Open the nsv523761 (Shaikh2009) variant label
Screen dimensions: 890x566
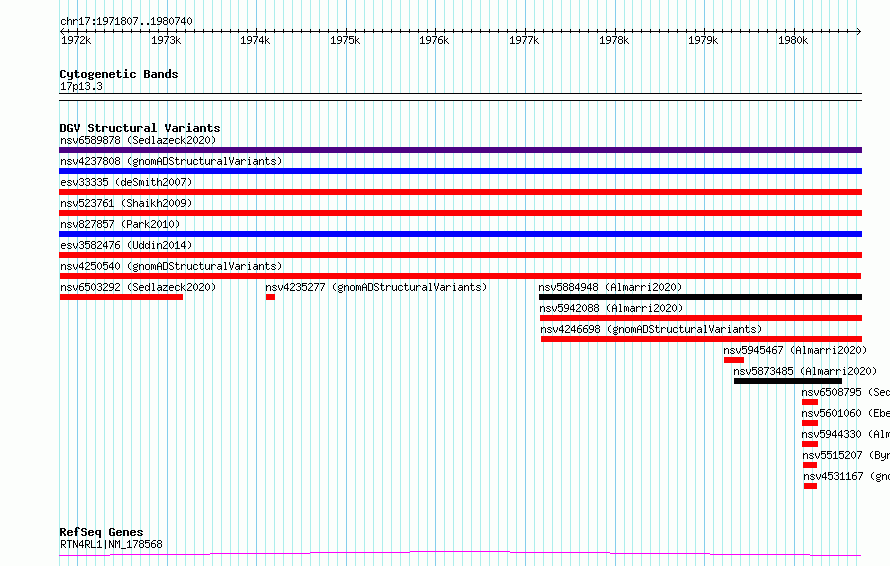126,203
